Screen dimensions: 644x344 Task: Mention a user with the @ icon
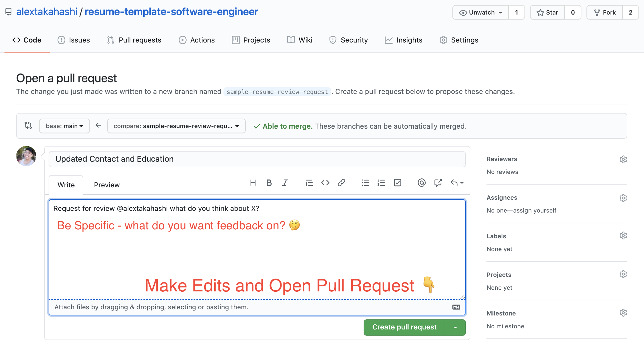point(421,183)
